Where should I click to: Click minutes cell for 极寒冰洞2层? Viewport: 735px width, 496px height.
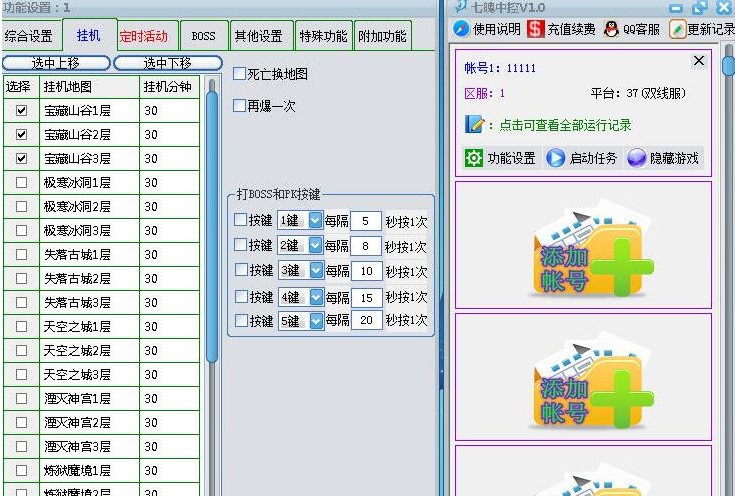point(169,207)
